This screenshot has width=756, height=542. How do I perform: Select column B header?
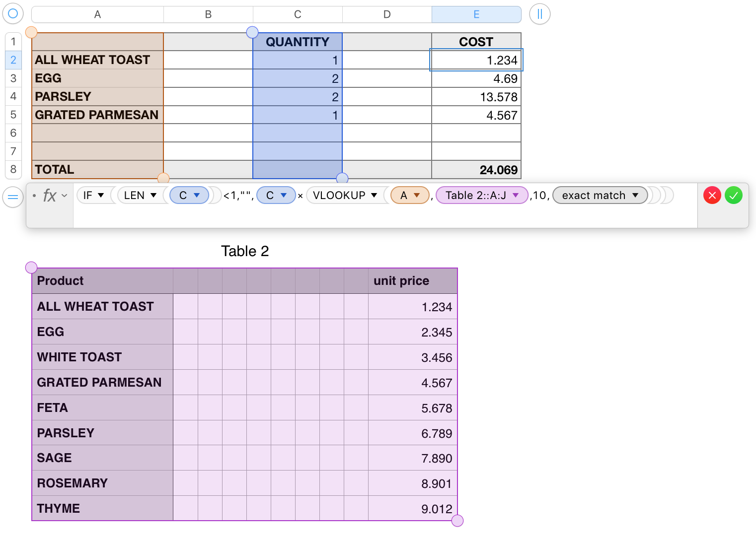(x=209, y=14)
